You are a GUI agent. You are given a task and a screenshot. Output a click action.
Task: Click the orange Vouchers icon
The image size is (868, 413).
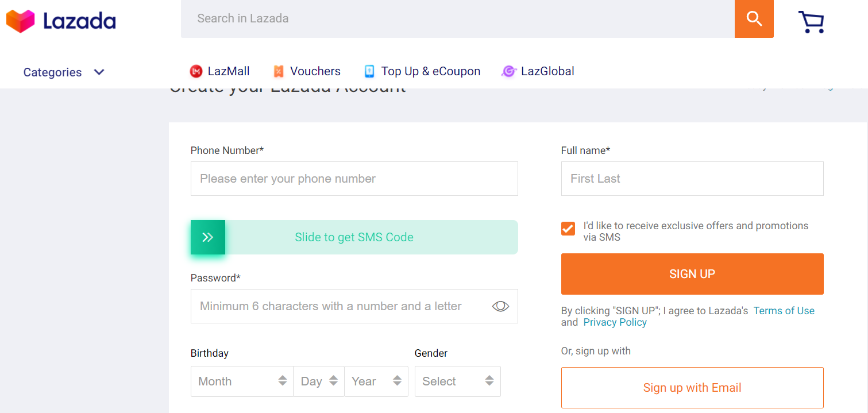pyautogui.click(x=279, y=71)
